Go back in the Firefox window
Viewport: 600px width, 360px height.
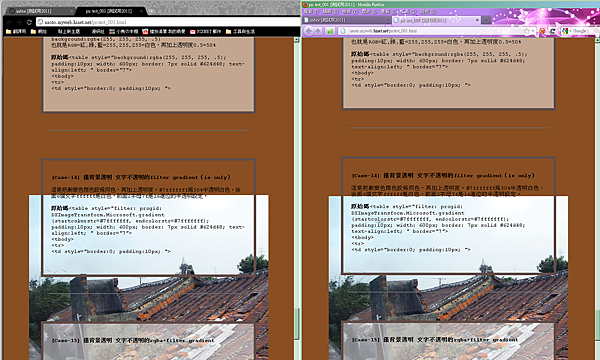click(x=309, y=31)
